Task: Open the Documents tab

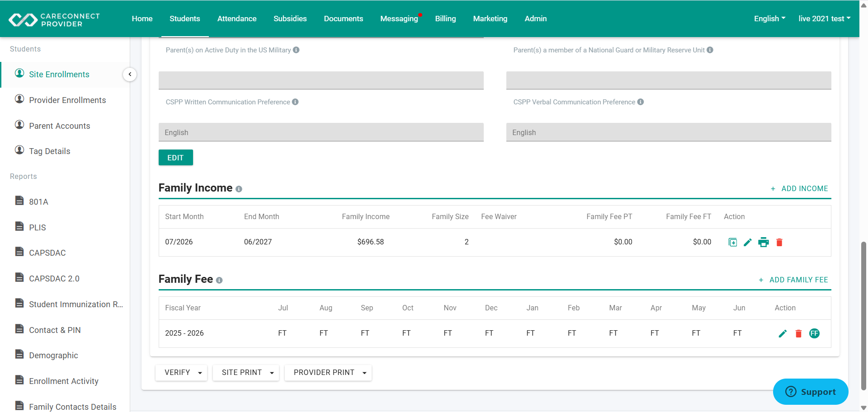Action: 344,19
